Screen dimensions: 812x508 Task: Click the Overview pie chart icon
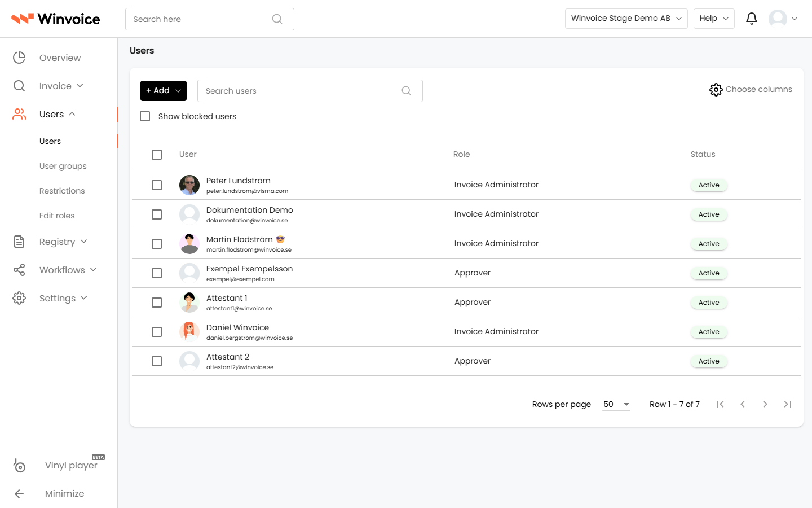[x=19, y=58]
